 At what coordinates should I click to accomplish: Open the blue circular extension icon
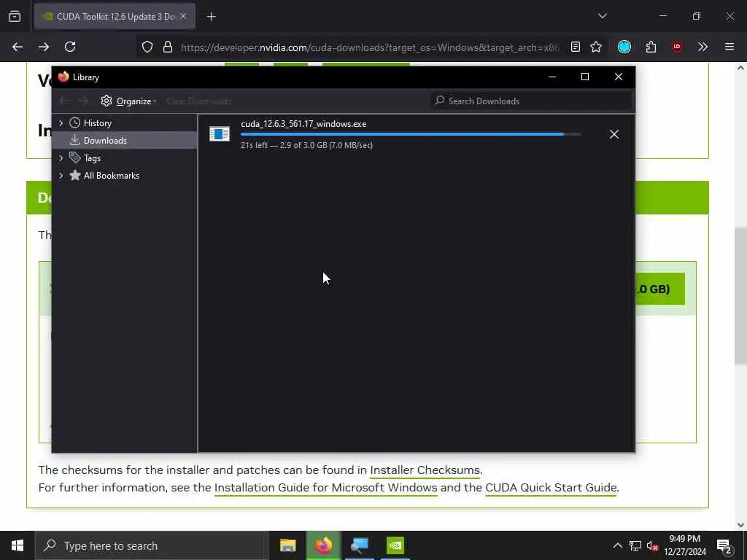(624, 47)
